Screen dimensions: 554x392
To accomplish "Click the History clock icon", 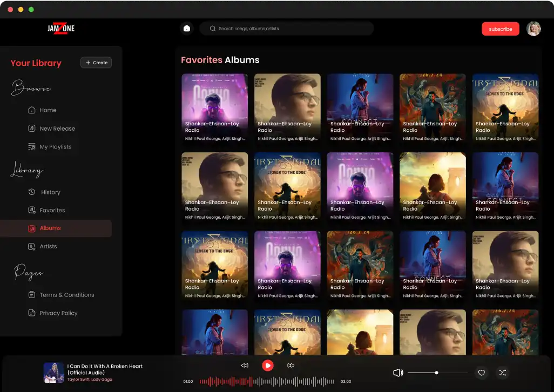I will click(32, 192).
